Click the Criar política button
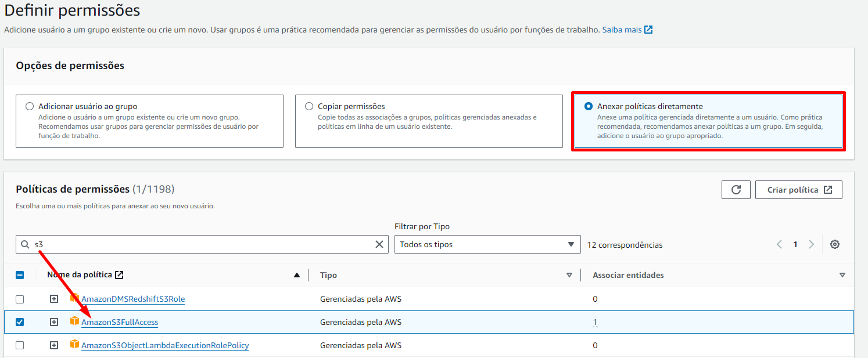 point(798,190)
